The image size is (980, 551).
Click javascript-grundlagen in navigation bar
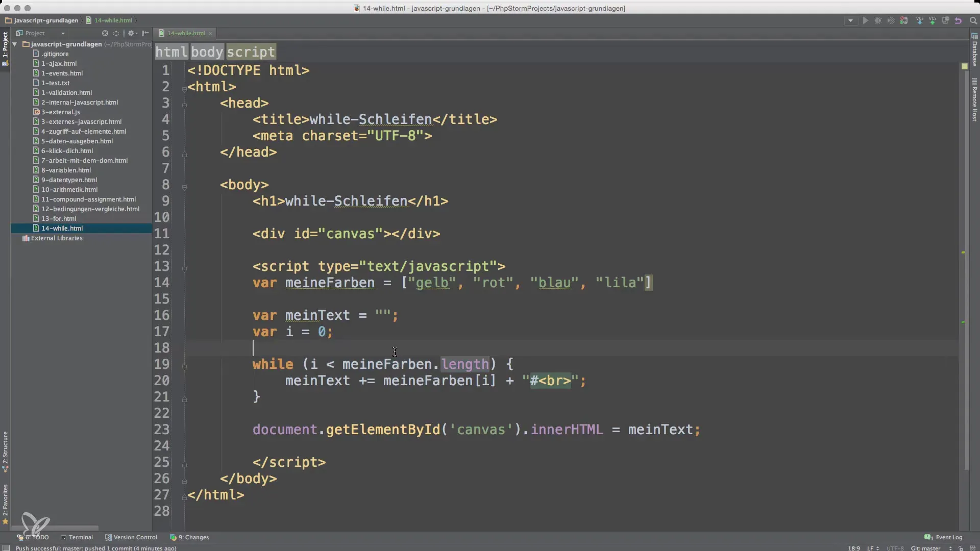[42, 20]
